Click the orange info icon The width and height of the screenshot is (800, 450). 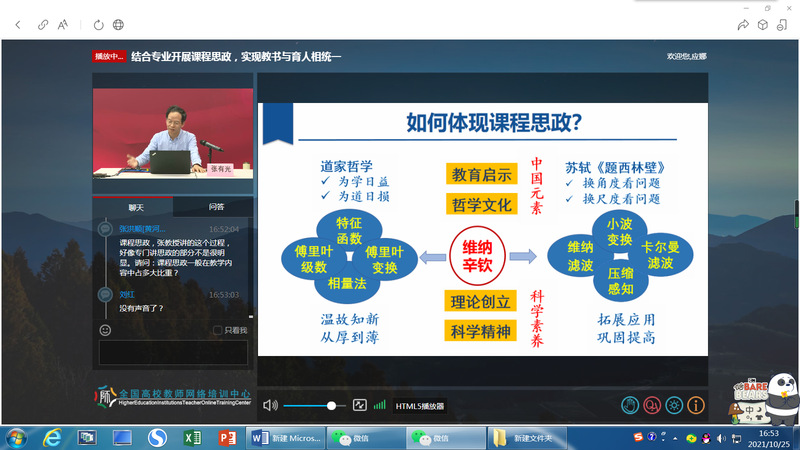click(697, 405)
